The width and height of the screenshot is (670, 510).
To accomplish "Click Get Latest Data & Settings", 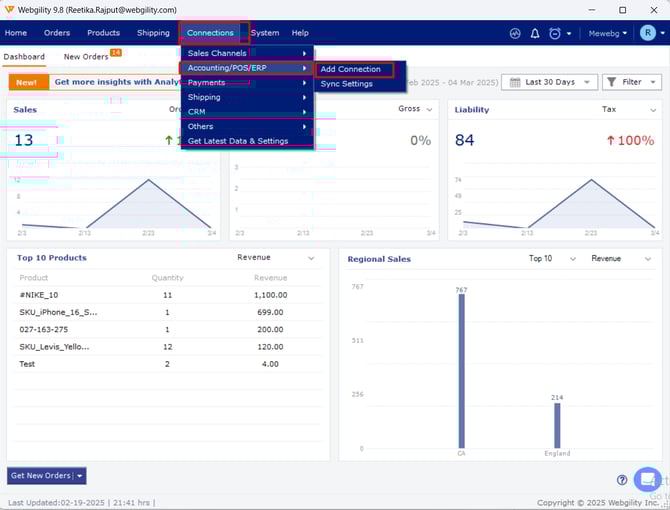I will (238, 141).
